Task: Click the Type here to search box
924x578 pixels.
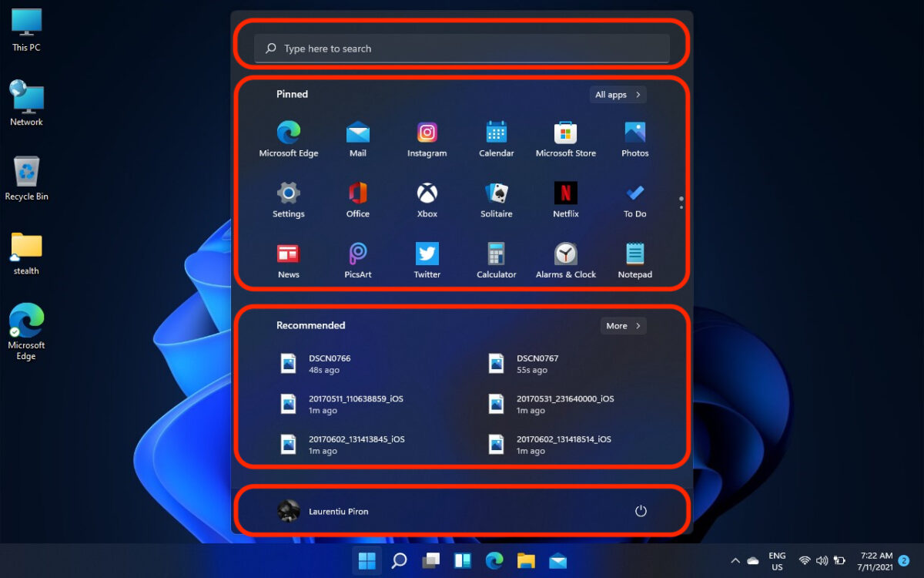Action: (462, 48)
